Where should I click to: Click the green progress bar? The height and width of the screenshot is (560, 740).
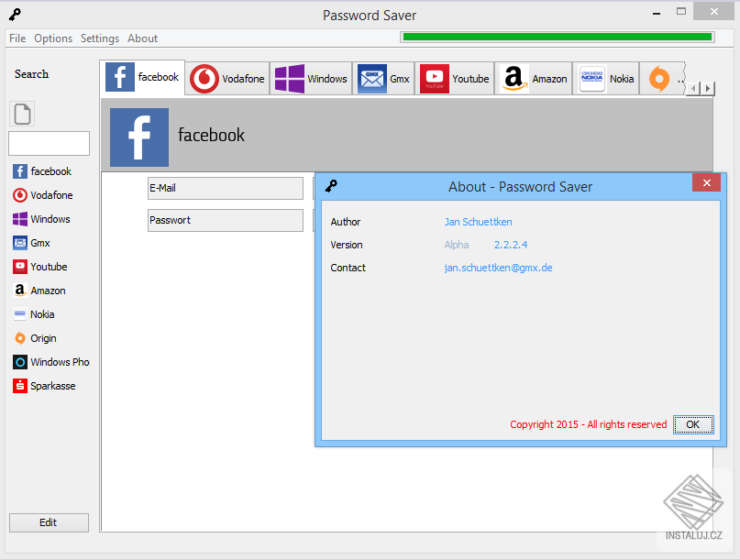click(x=558, y=38)
